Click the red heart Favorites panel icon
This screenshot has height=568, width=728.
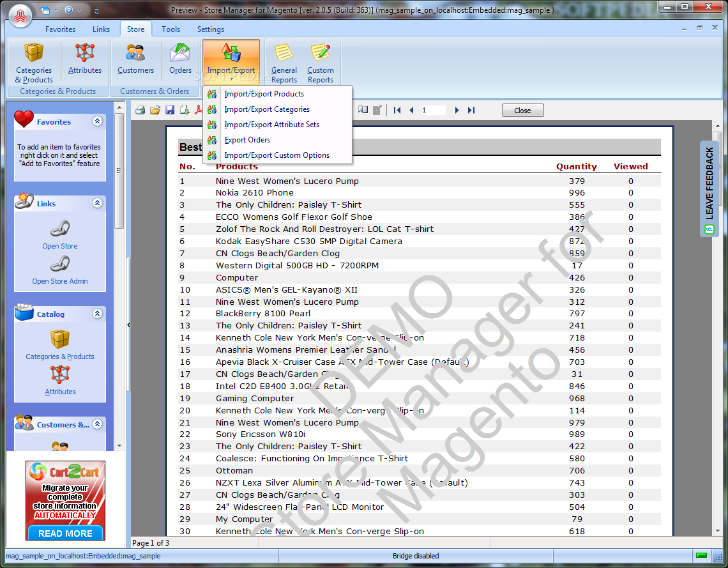coord(24,119)
